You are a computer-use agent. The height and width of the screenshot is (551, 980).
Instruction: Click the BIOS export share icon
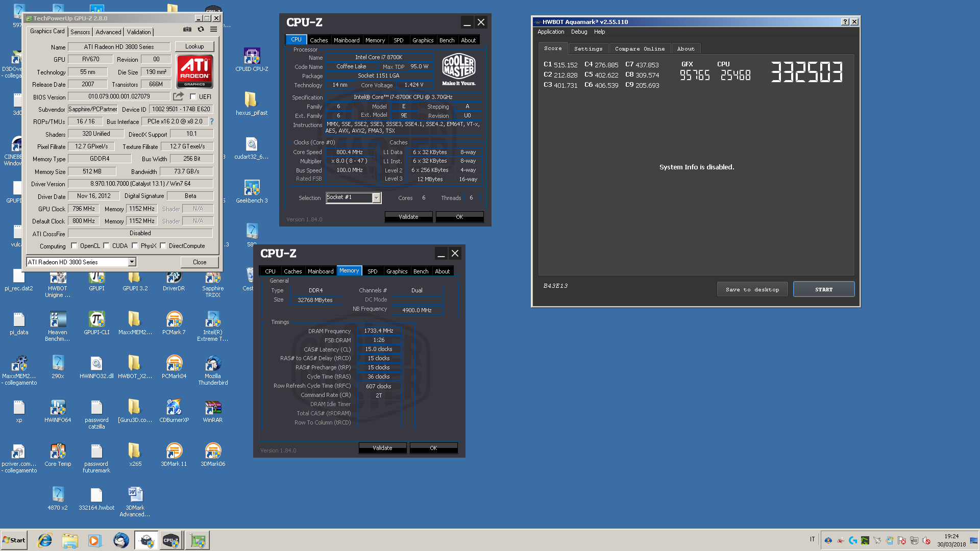[178, 96]
